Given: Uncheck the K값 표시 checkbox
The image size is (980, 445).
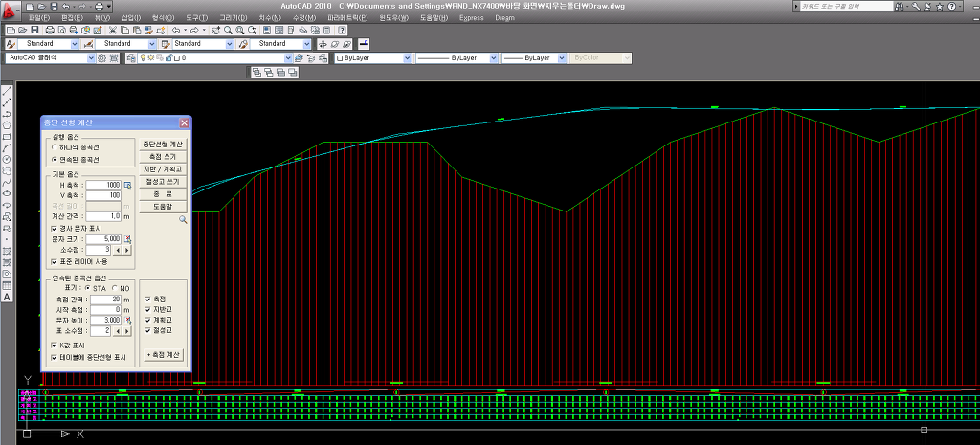Looking at the screenshot, I should (x=55, y=345).
